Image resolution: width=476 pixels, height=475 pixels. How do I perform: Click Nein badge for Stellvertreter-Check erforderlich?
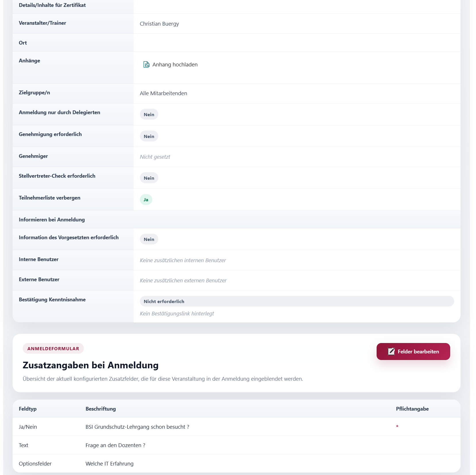coord(149,178)
